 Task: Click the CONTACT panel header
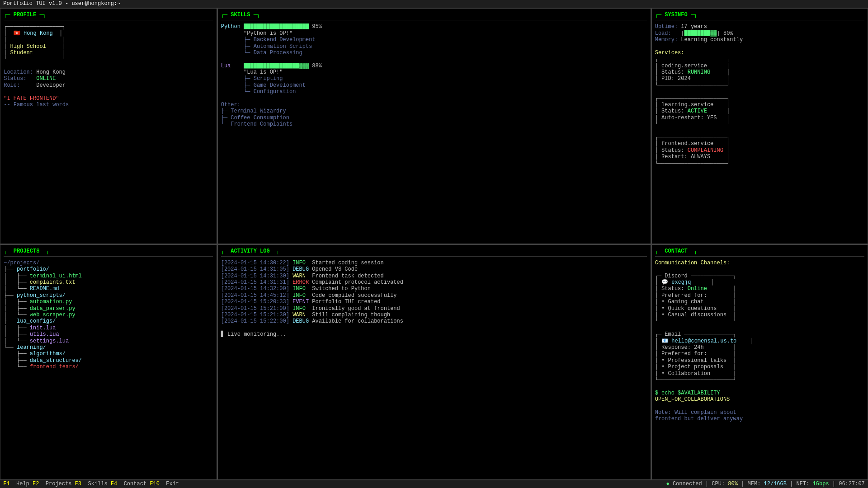(x=676, y=251)
